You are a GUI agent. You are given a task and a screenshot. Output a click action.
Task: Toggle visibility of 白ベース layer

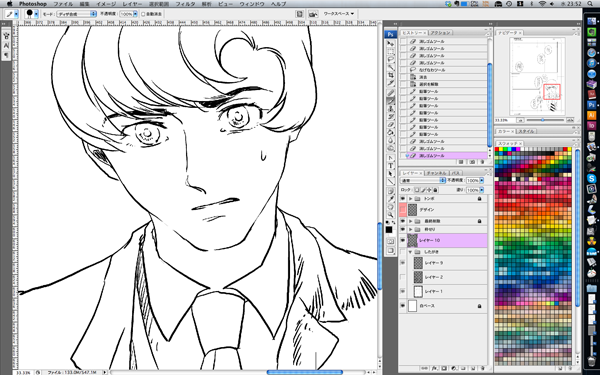[403, 306]
